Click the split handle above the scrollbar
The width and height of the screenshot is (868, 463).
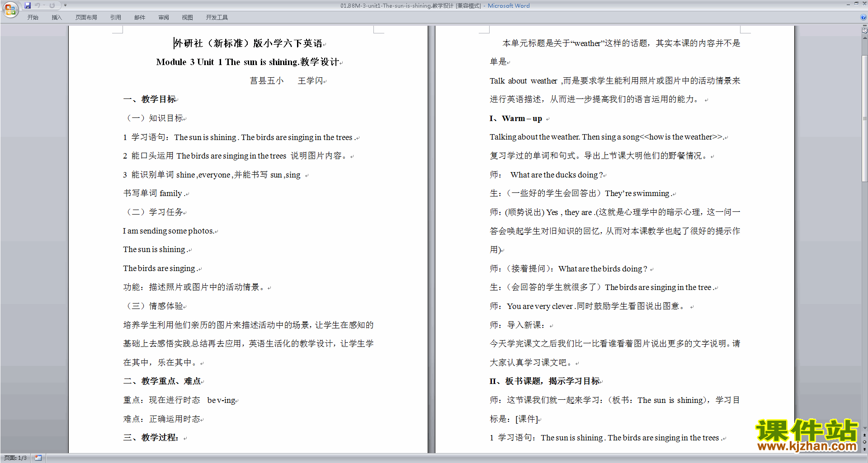coord(865,25)
